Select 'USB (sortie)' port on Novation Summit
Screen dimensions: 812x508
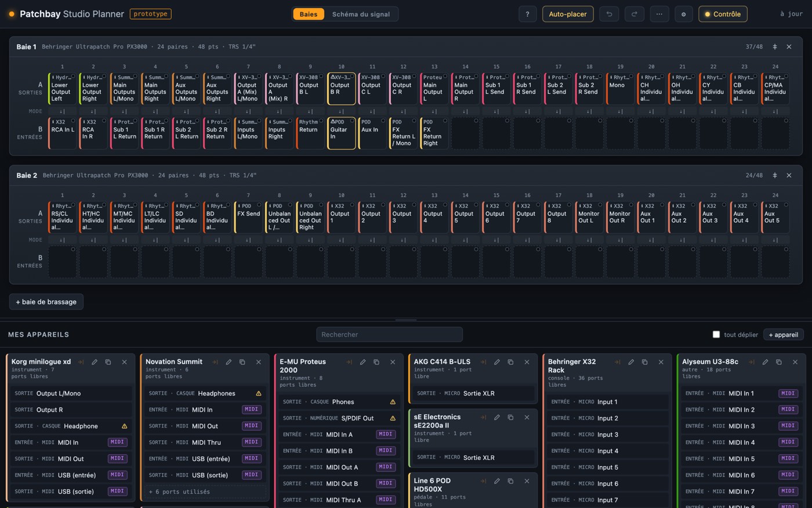[x=205, y=475]
